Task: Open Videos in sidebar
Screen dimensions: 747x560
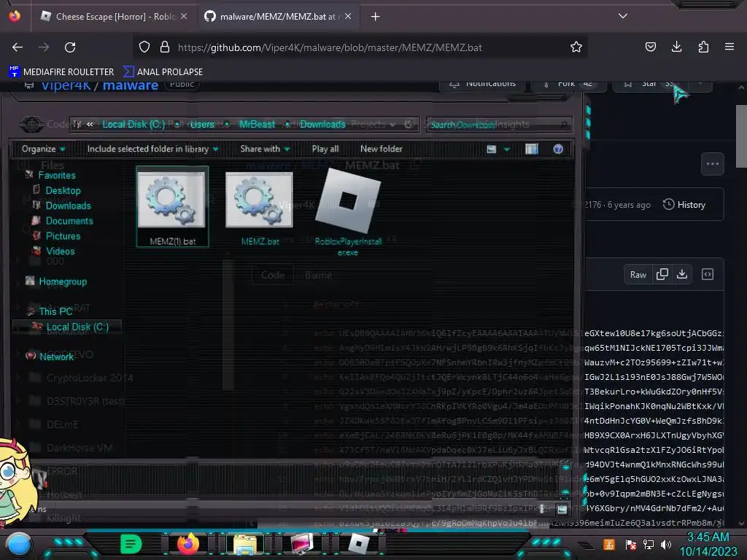Action: [60, 252]
